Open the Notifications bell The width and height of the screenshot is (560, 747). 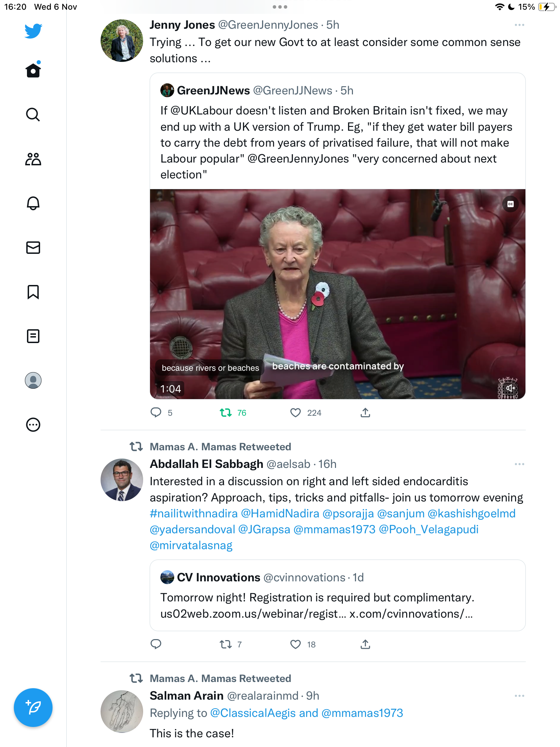pos(33,203)
